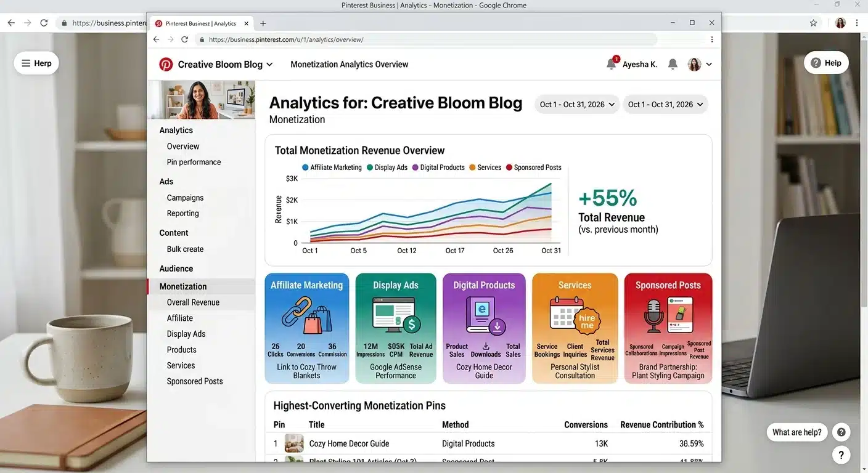Image resolution: width=868 pixels, height=473 pixels.
Task: Click the Help button in the background window
Action: 826,63
